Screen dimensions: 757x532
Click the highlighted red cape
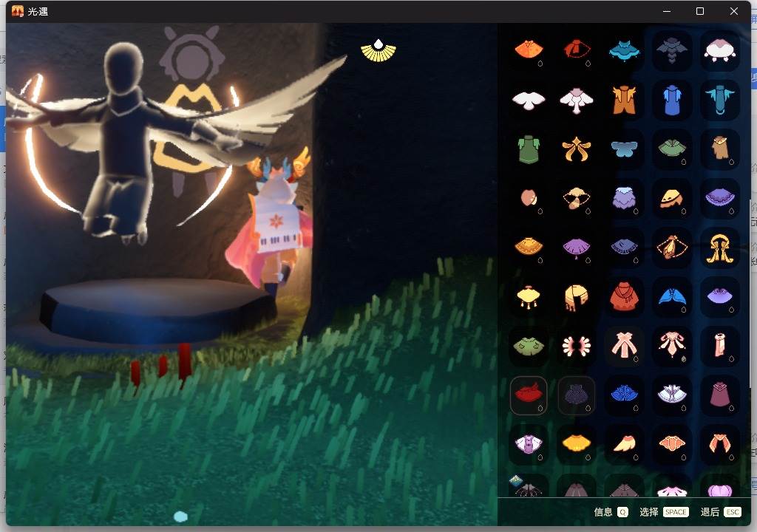(529, 395)
